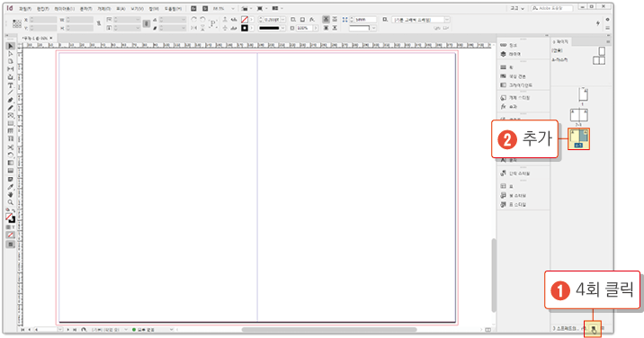Select the Hand tool

(x=11, y=195)
